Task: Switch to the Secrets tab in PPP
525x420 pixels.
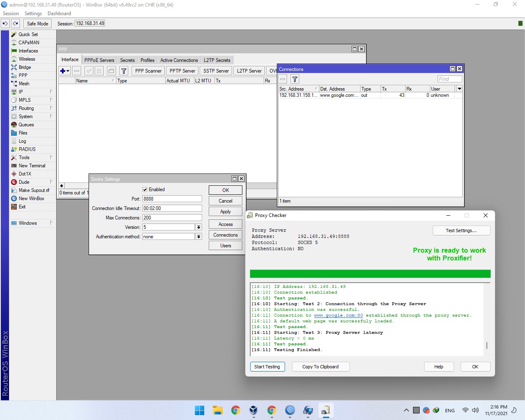Action: point(127,60)
